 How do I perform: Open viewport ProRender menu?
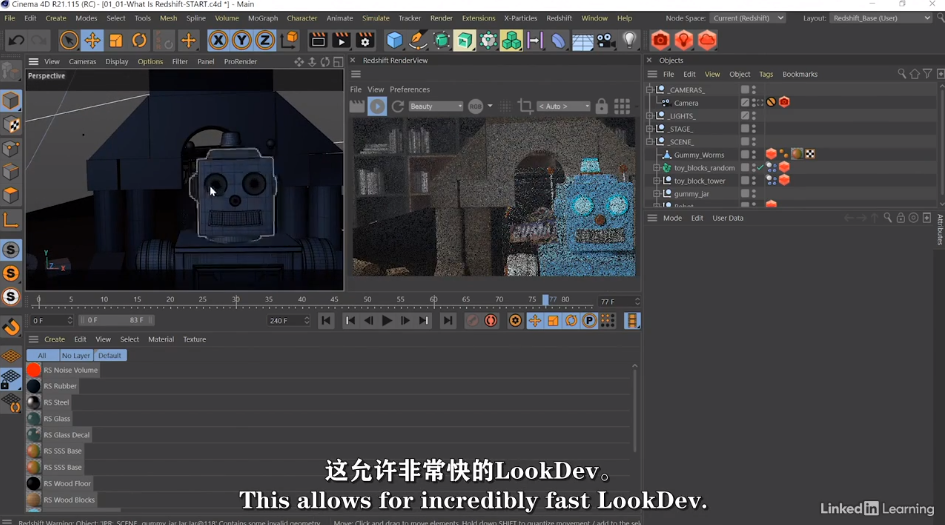pyautogui.click(x=240, y=61)
